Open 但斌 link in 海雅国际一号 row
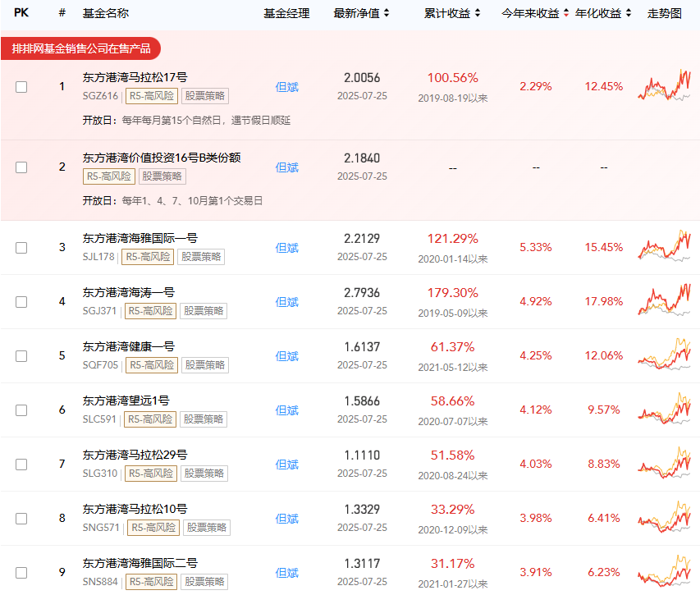This screenshot has height=595, width=700. 286,248
